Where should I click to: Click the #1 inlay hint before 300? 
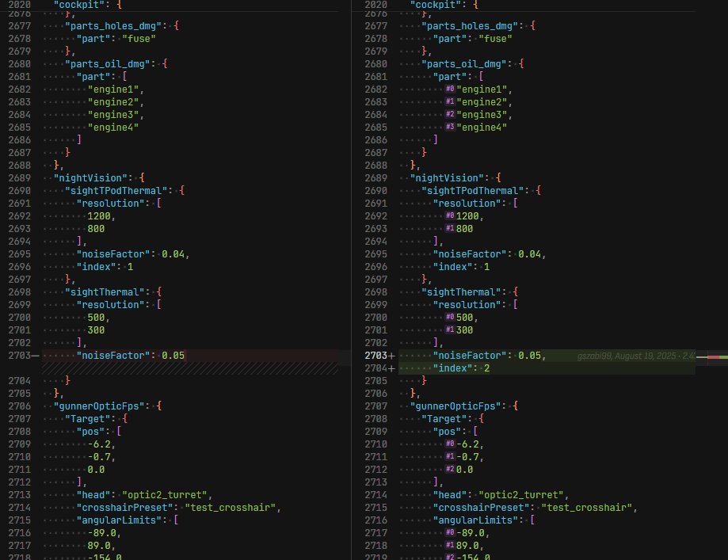[450, 330]
